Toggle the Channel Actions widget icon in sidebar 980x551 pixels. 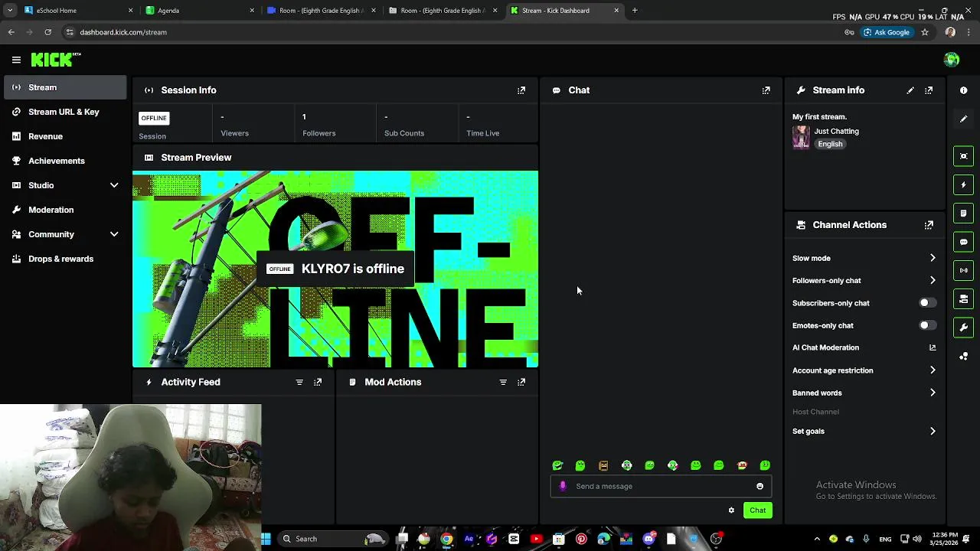coord(964,299)
